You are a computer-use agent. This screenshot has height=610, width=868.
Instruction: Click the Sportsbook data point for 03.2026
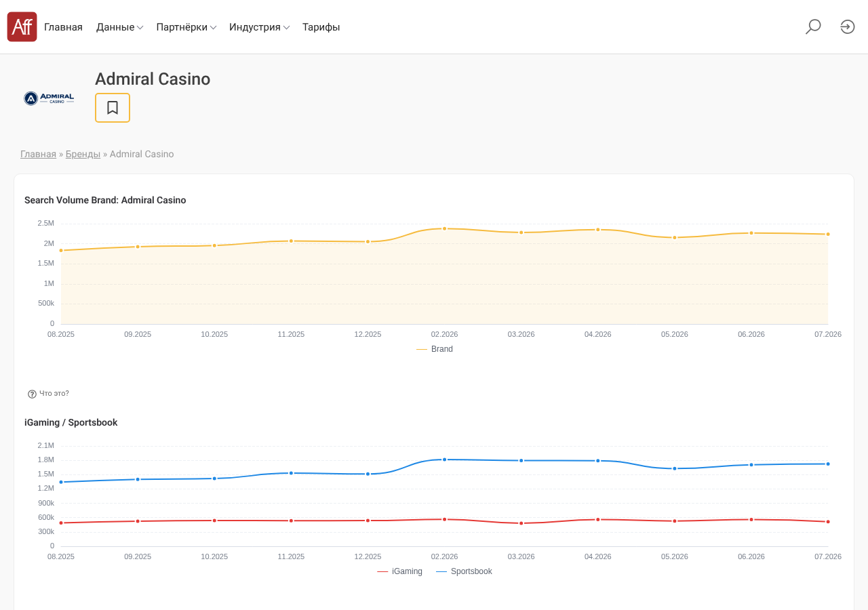[x=521, y=523]
